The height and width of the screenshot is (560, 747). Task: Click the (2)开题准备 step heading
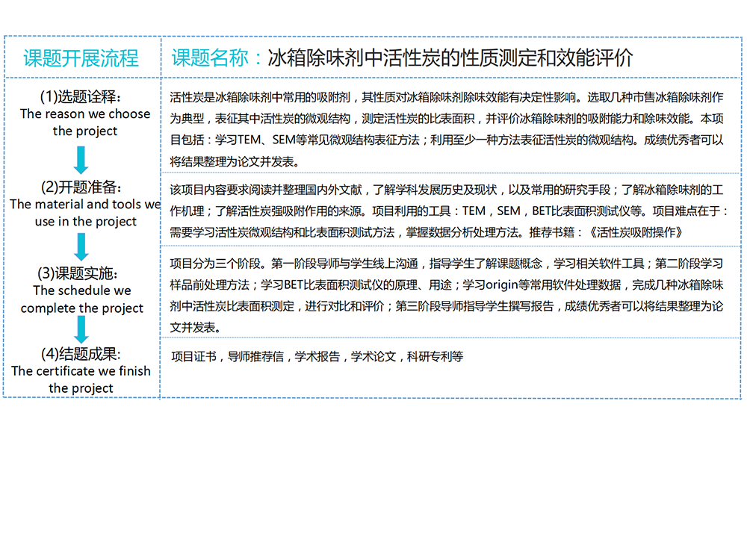click(x=81, y=187)
